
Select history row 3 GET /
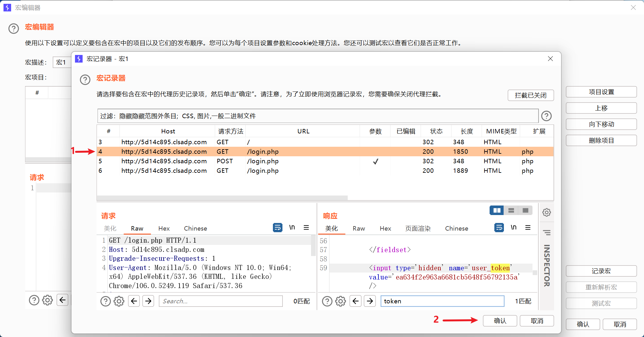(325, 142)
